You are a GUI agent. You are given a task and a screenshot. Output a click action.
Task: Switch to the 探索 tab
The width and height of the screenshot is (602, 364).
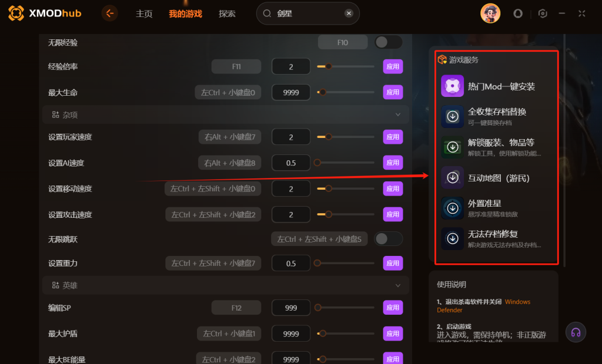point(227,14)
